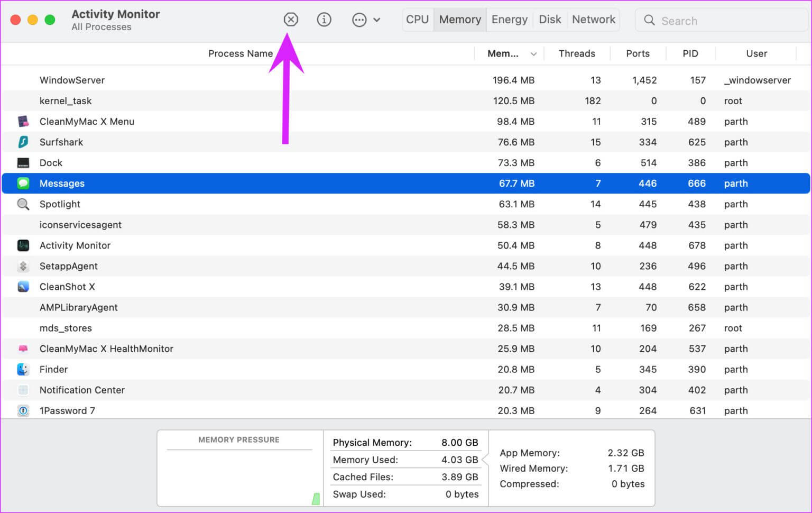Image resolution: width=812 pixels, height=513 pixels.
Task: Select the Notification Center process name
Action: pos(82,390)
